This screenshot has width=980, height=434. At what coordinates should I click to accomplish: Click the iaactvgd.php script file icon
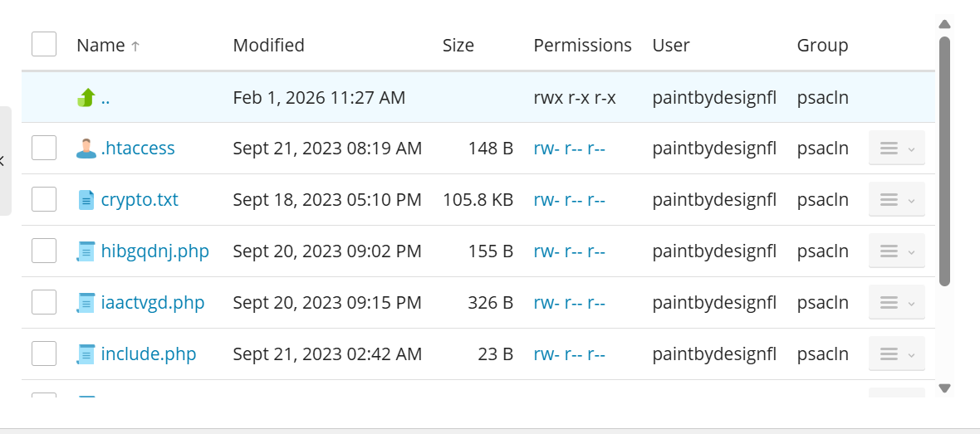point(86,303)
